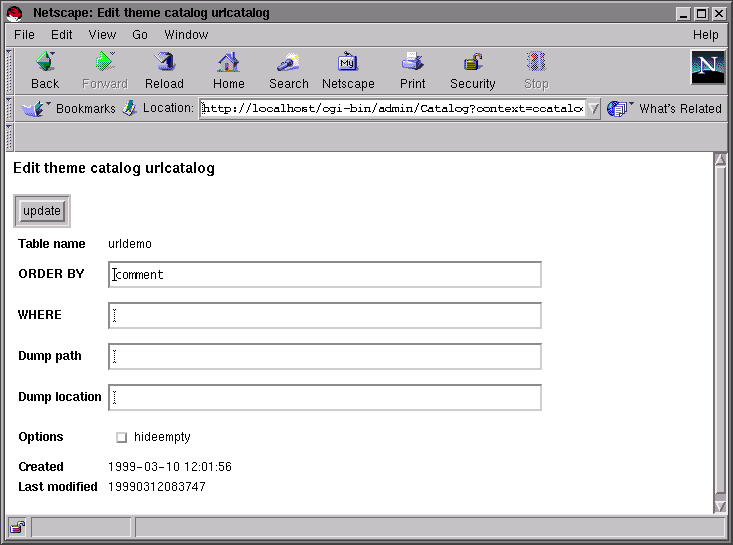733x545 pixels.
Task: Focus the Dump path text field
Action: [x=325, y=357]
